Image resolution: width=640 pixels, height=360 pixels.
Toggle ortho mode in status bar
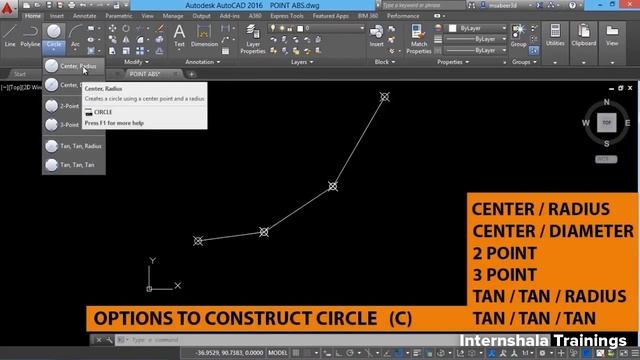point(339,353)
